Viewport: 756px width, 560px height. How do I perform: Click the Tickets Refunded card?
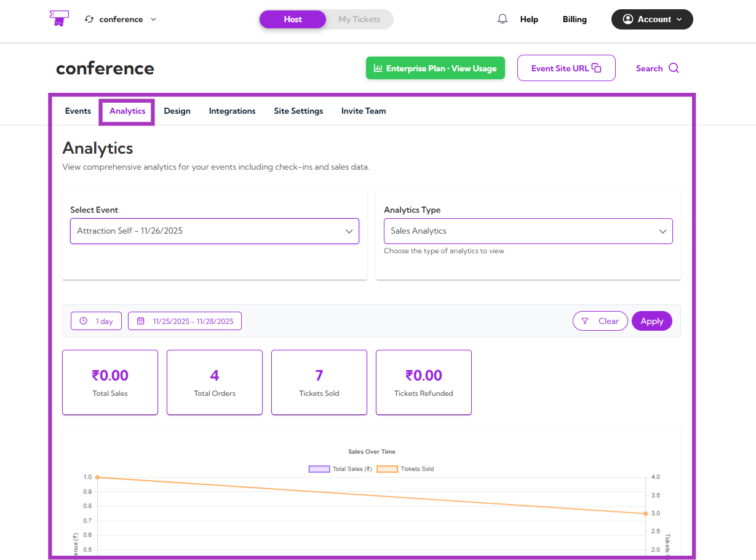pyautogui.click(x=424, y=382)
